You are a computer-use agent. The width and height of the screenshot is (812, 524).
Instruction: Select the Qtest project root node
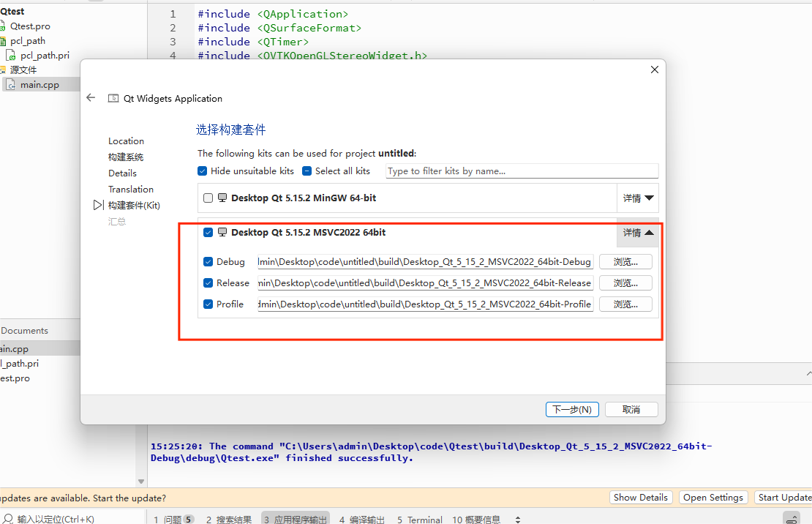[x=12, y=12]
